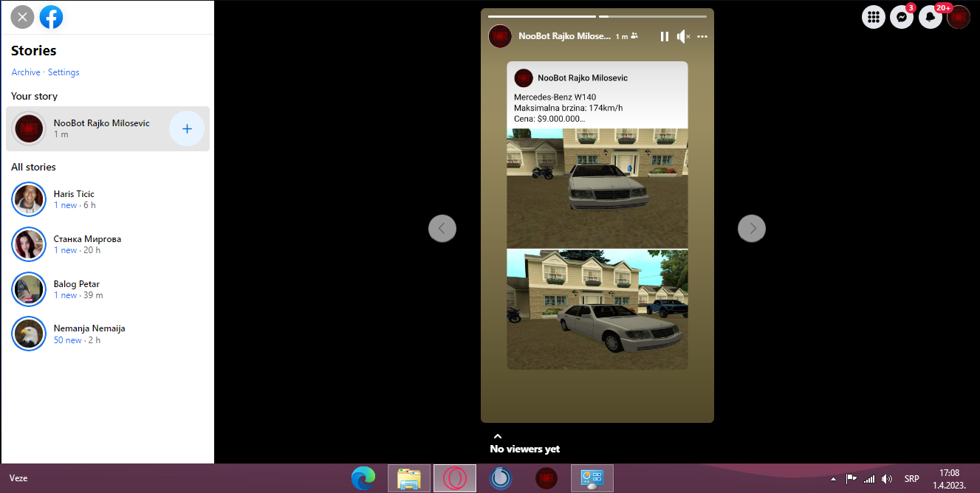Unmute the story sound
The height and width of the screenshot is (493, 980).
click(683, 36)
